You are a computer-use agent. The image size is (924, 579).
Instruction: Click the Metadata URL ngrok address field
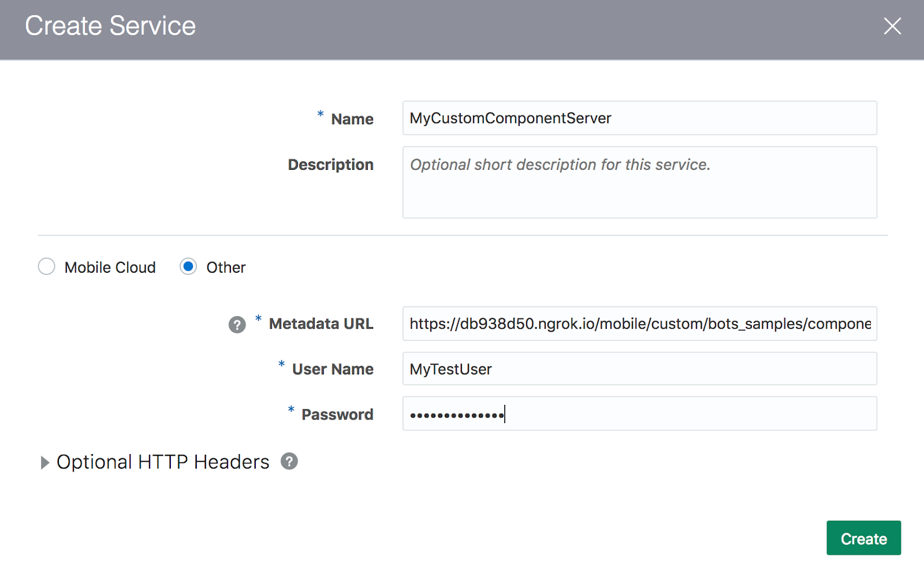coord(639,324)
